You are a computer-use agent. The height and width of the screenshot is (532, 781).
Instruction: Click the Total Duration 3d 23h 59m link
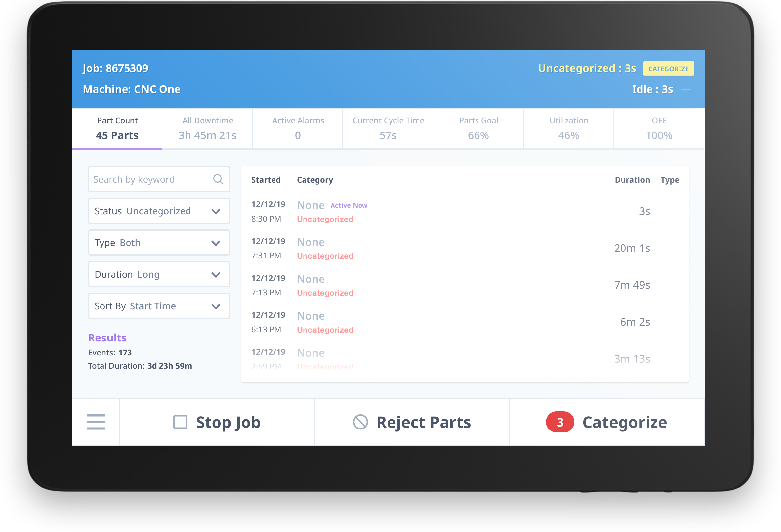pyautogui.click(x=140, y=365)
